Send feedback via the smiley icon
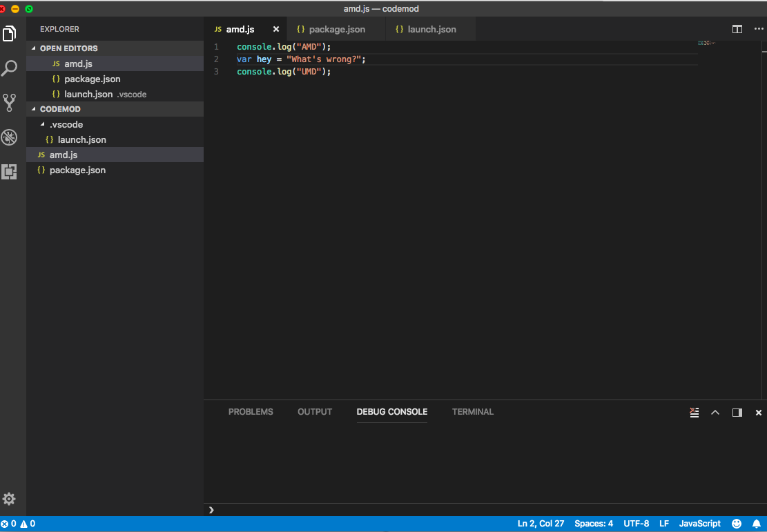 (x=736, y=523)
